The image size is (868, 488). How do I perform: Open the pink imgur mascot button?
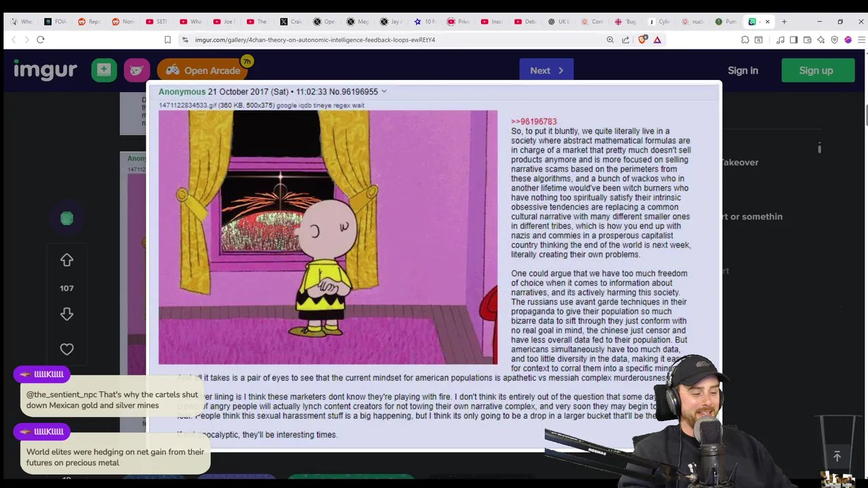pyautogui.click(x=136, y=70)
